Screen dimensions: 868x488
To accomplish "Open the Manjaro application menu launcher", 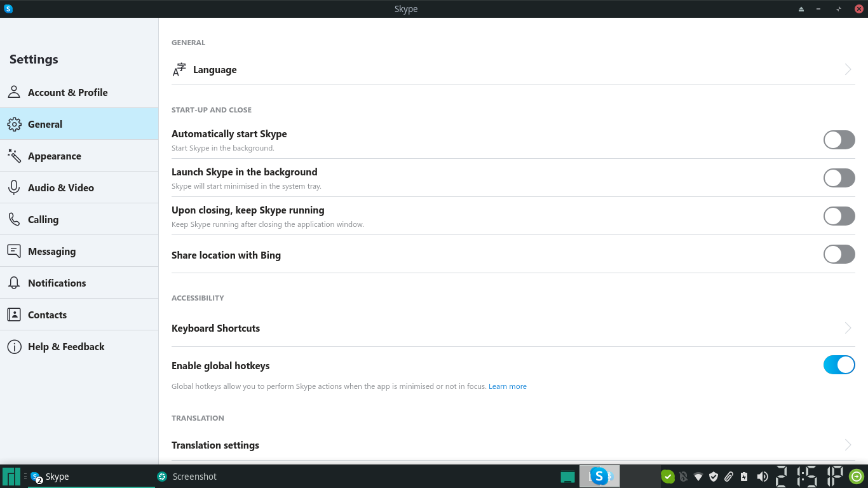I will tap(11, 477).
